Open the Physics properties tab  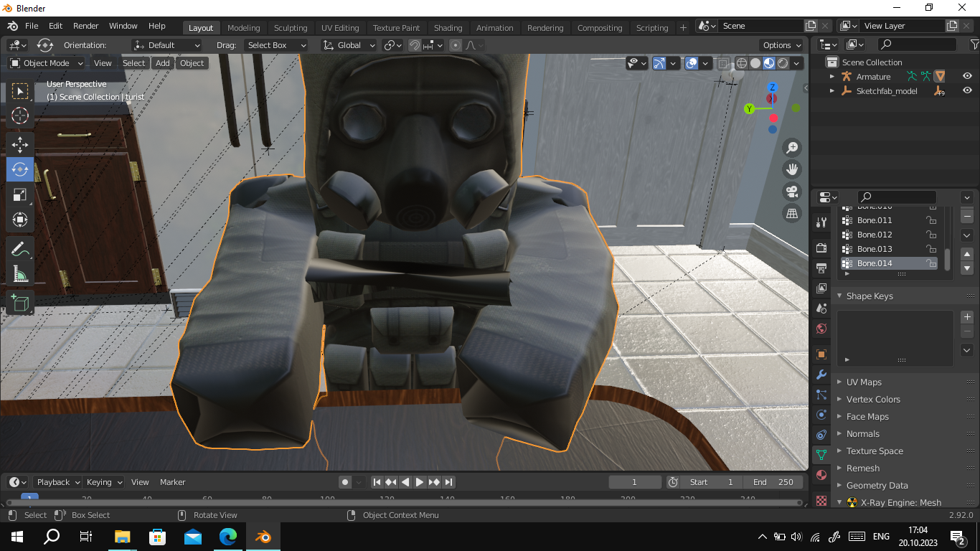[821, 415]
